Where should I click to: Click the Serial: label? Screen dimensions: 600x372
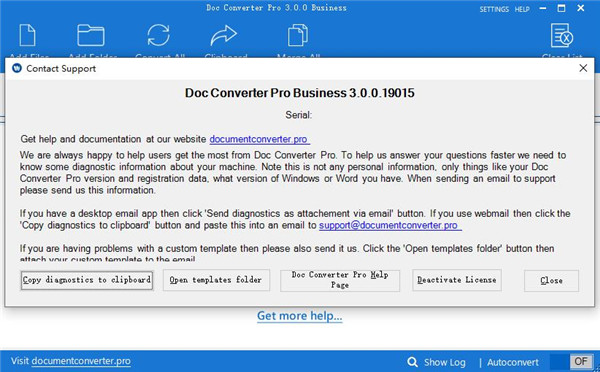click(x=298, y=115)
